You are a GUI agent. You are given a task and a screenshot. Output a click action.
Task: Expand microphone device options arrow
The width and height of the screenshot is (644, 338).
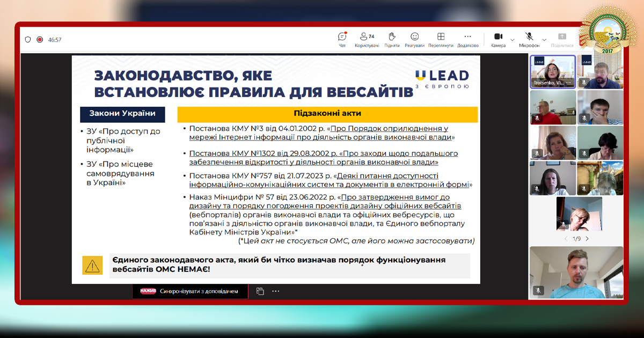click(x=544, y=40)
